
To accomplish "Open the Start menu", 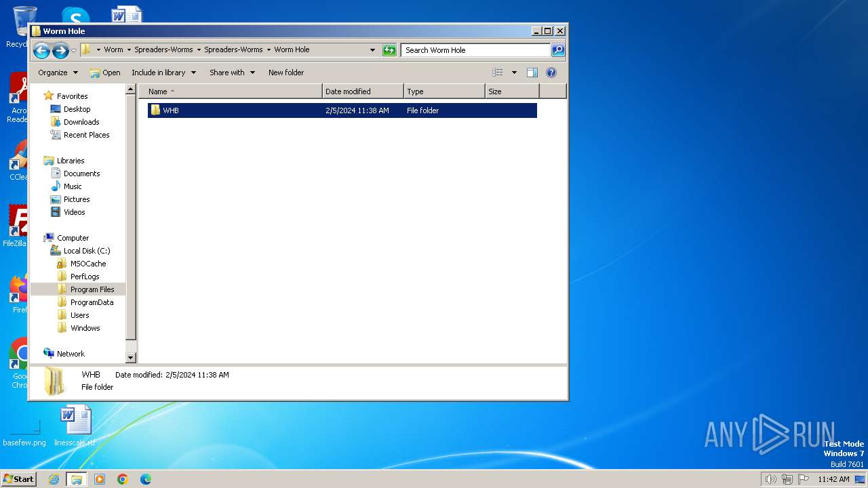I will (19, 479).
